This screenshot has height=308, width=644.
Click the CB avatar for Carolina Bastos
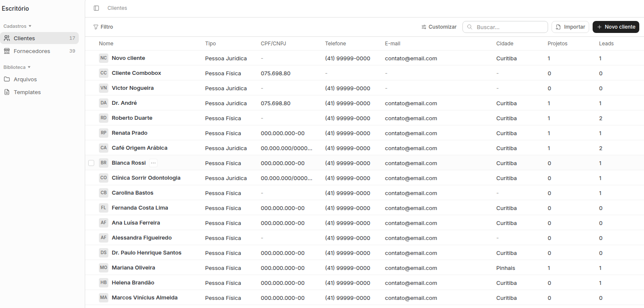click(104, 192)
